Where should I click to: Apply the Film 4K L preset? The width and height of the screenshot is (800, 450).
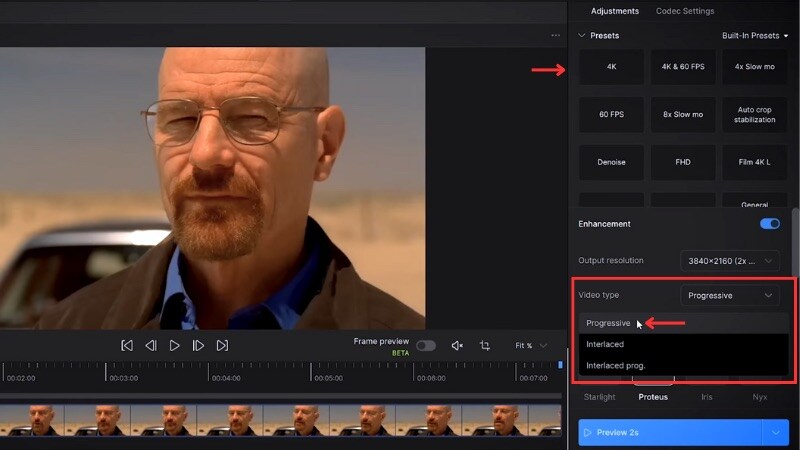754,162
